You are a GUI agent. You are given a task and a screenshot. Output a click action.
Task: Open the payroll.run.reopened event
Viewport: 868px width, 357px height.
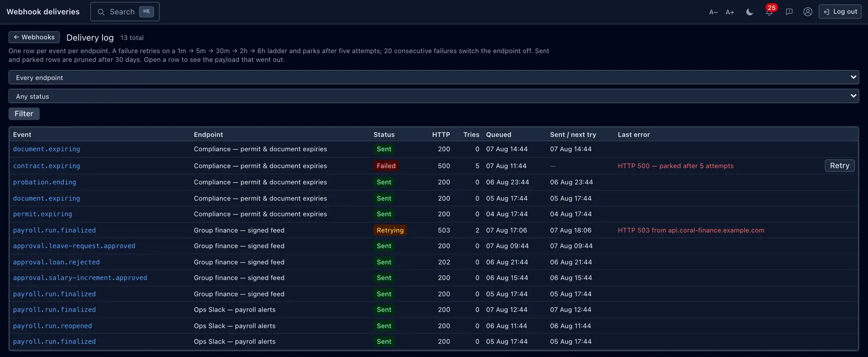click(x=52, y=326)
